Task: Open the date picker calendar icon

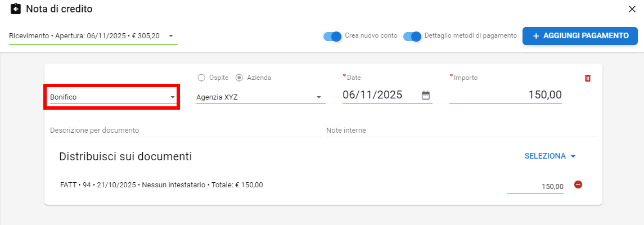Action: 426,95
